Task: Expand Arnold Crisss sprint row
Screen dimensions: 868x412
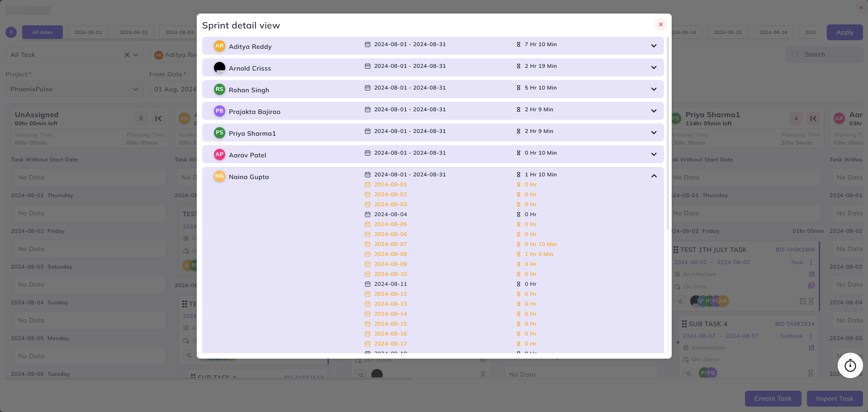Action: 654,67
